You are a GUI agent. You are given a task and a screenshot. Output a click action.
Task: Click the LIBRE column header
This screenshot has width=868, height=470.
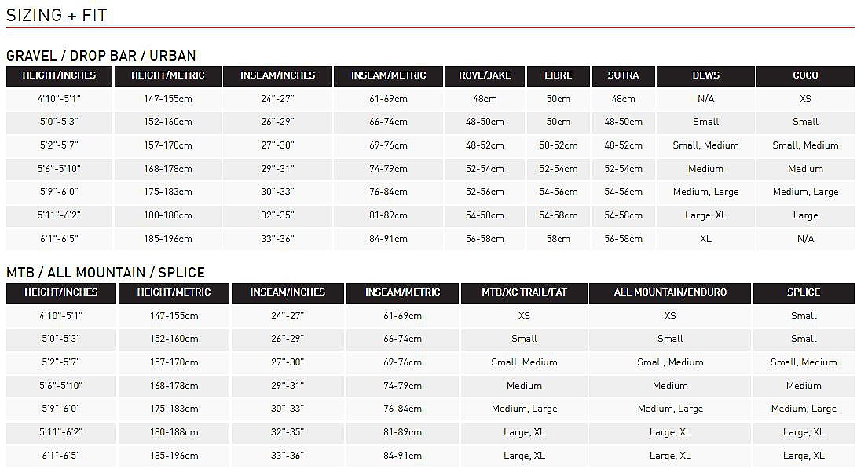tap(559, 76)
